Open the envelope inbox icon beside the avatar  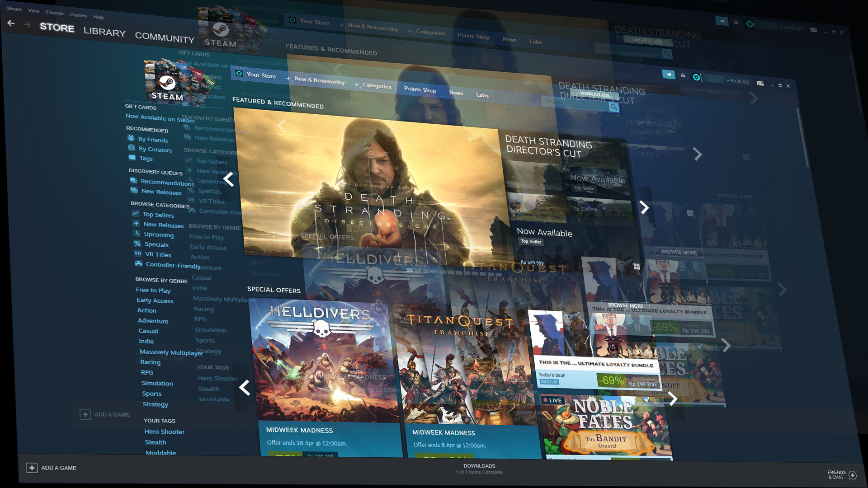tap(683, 75)
